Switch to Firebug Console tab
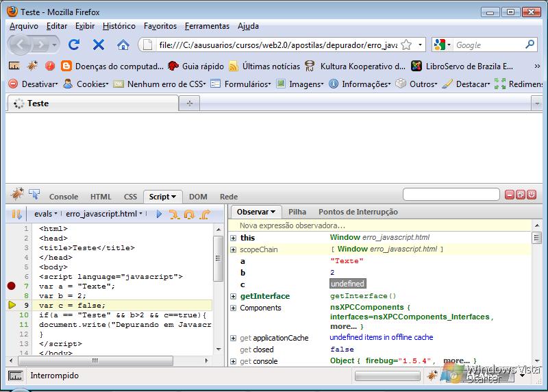 [64, 197]
